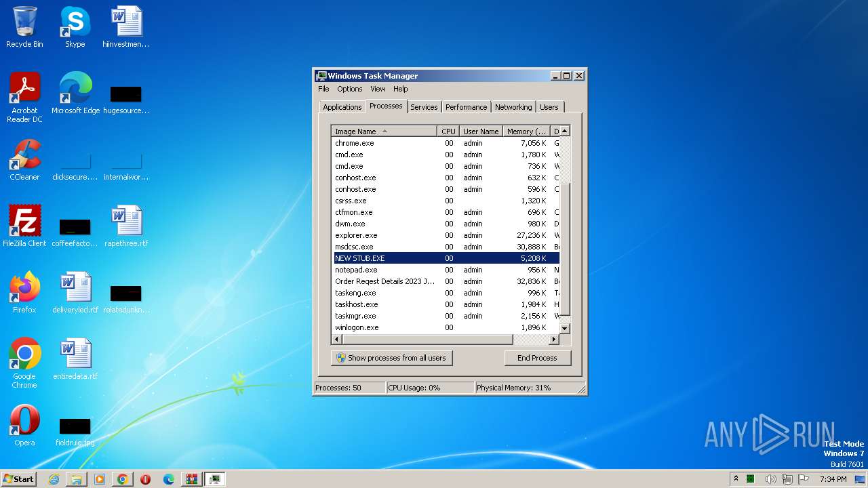Click the Start button
The image size is (868, 488).
pyautogui.click(x=19, y=479)
